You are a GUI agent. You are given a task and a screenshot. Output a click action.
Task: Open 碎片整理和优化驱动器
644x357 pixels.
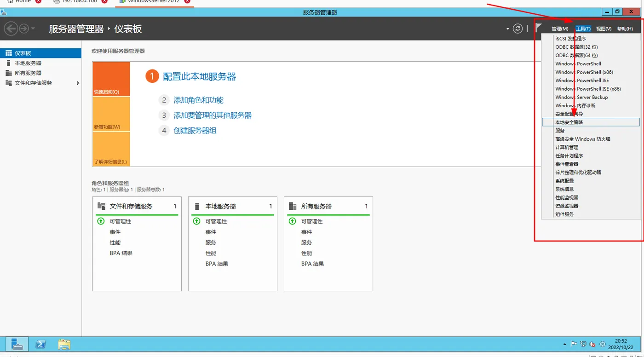(x=591, y=173)
